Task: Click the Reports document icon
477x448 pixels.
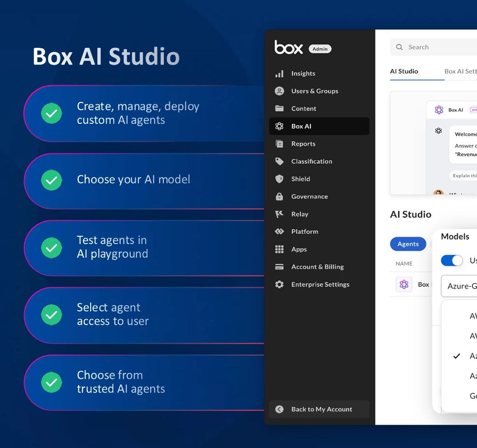Action: point(279,144)
